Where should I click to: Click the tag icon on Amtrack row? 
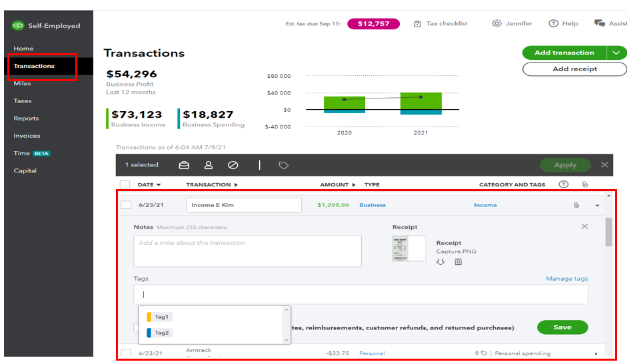tap(484, 353)
